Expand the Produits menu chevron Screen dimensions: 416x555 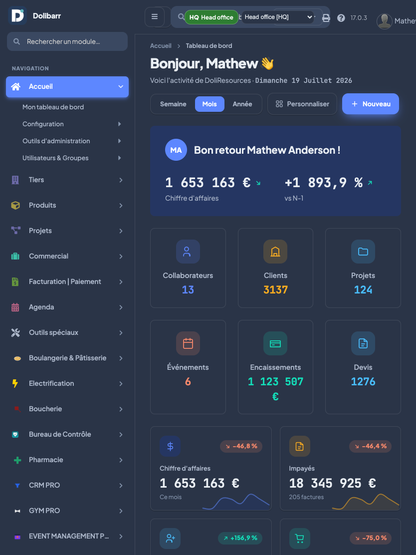point(121,206)
